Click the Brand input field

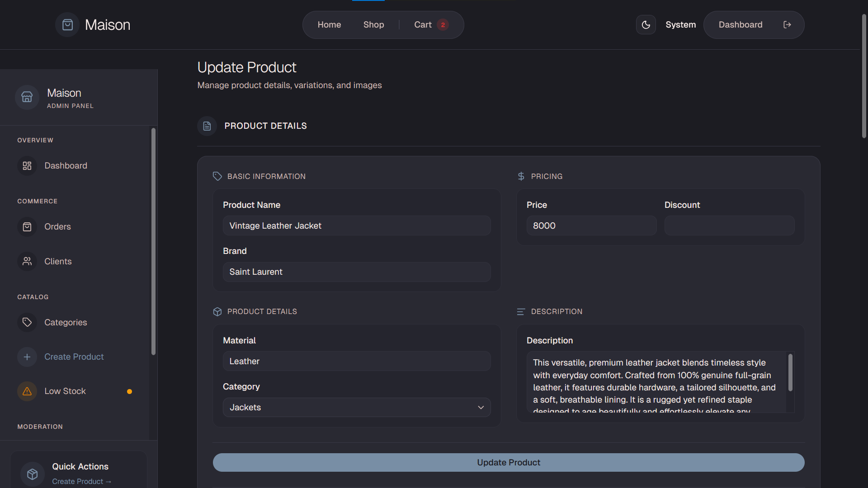357,272
